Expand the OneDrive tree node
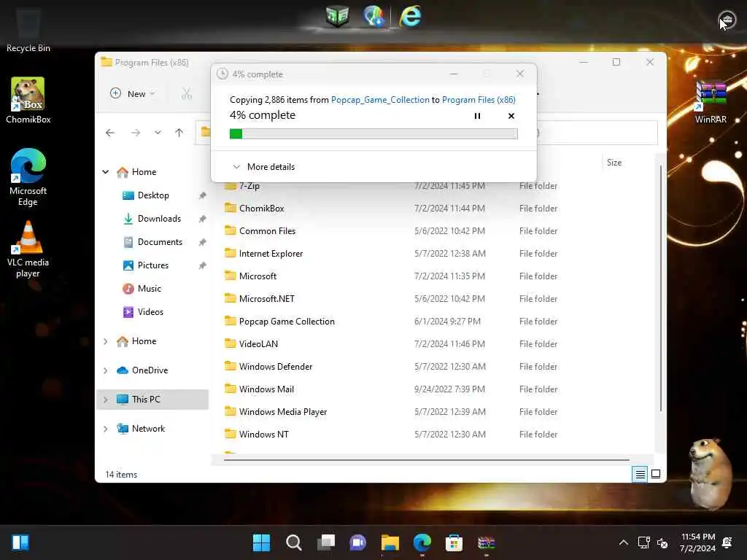This screenshot has height=560, width=747. click(x=105, y=370)
